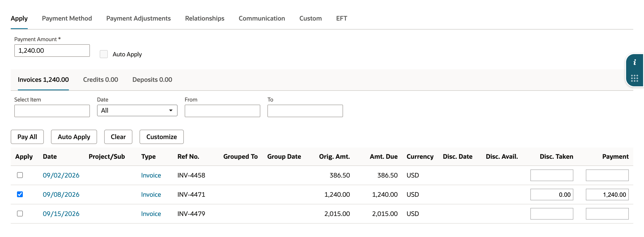Open Invoice link for INV-4471
Viewport: 644px width, 237px height.
pos(151,195)
